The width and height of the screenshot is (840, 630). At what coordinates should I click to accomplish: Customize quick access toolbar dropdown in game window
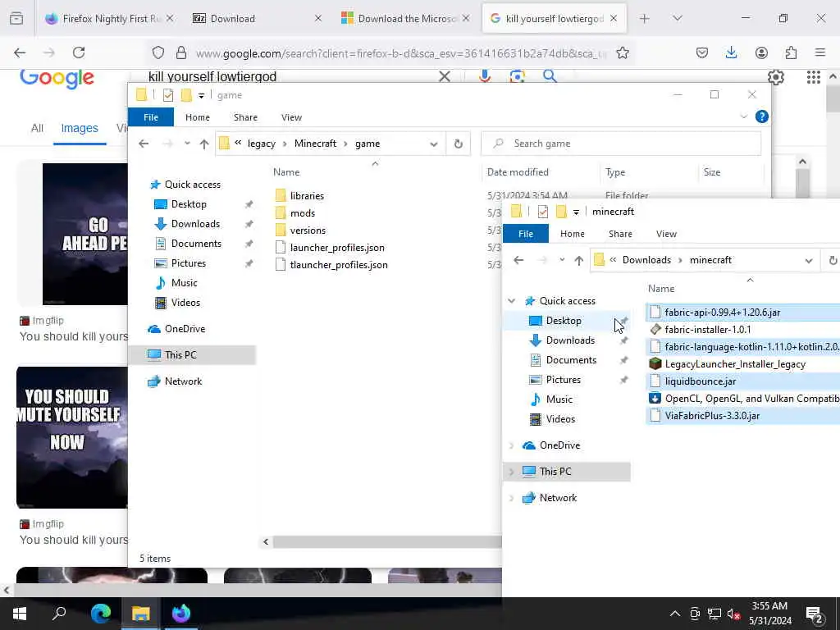pyautogui.click(x=202, y=95)
